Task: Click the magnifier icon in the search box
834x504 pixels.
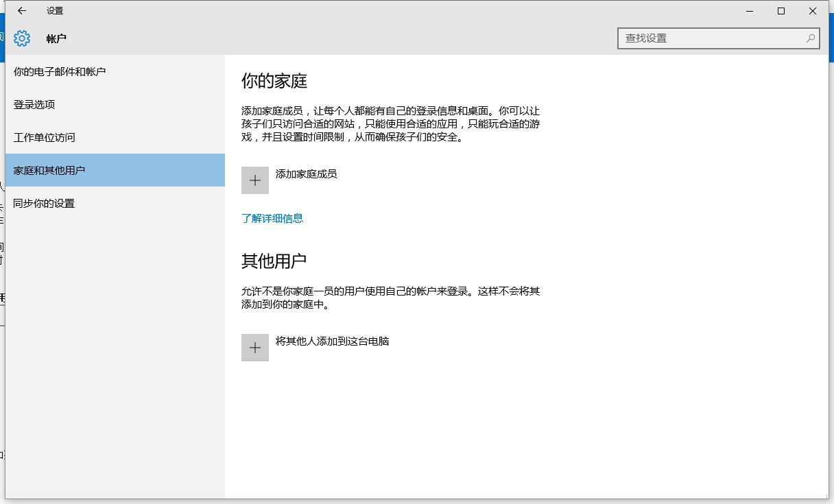Action: coord(810,38)
